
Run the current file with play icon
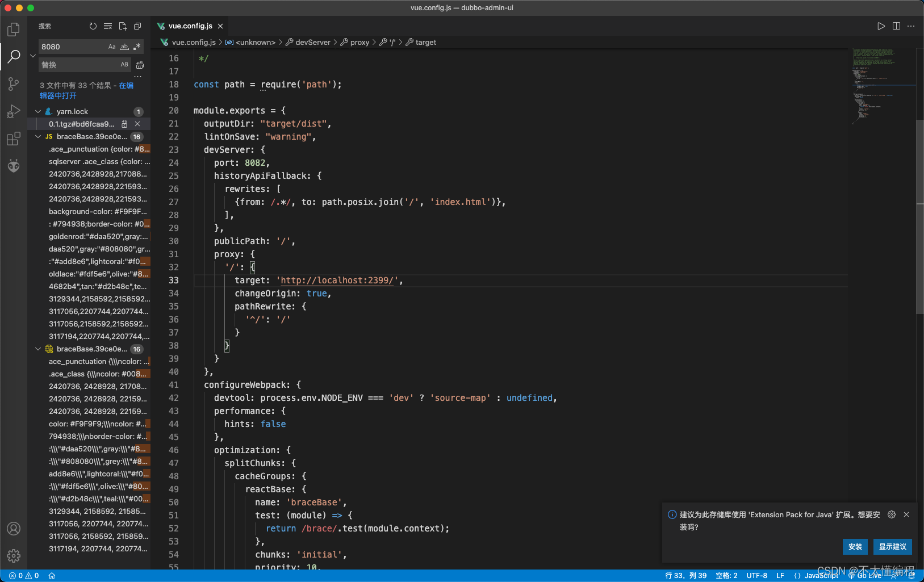(881, 26)
